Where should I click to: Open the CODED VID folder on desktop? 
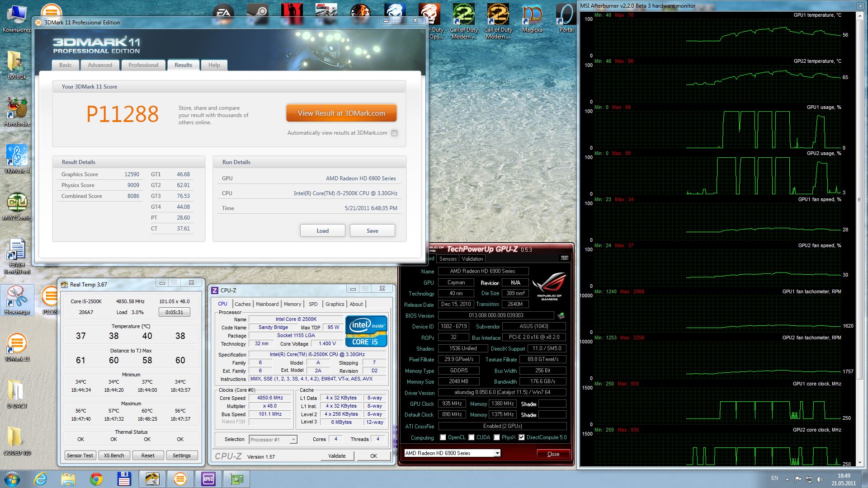[17, 441]
